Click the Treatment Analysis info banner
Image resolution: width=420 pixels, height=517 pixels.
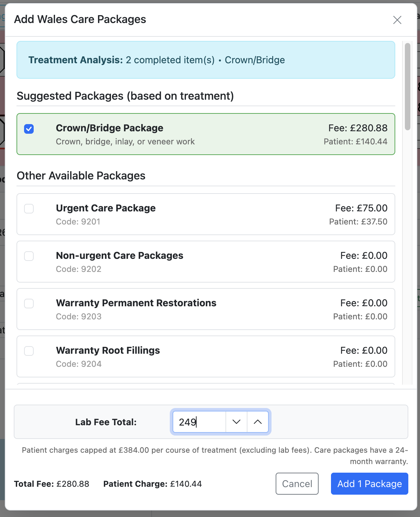click(x=206, y=60)
